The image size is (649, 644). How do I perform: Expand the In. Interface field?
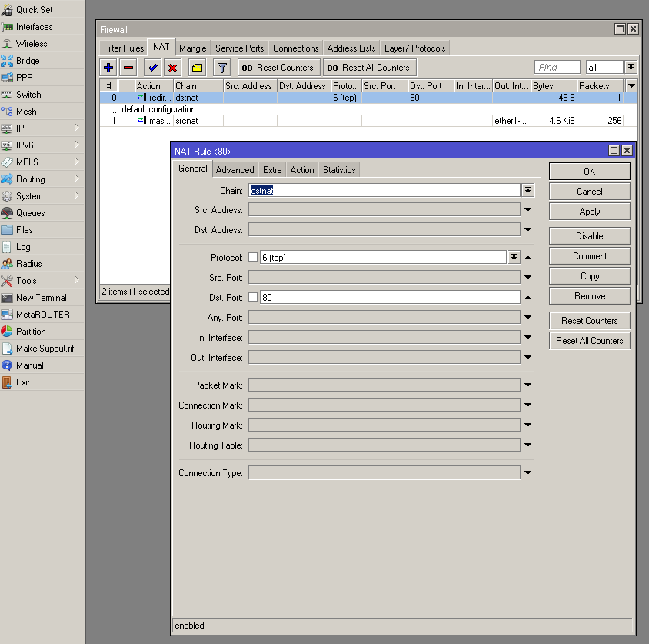coord(528,338)
